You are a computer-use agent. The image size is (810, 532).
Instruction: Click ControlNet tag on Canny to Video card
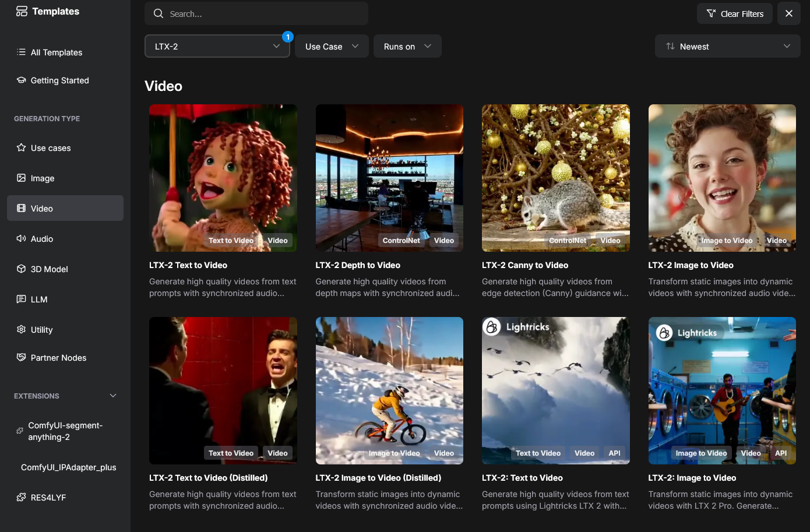point(568,240)
